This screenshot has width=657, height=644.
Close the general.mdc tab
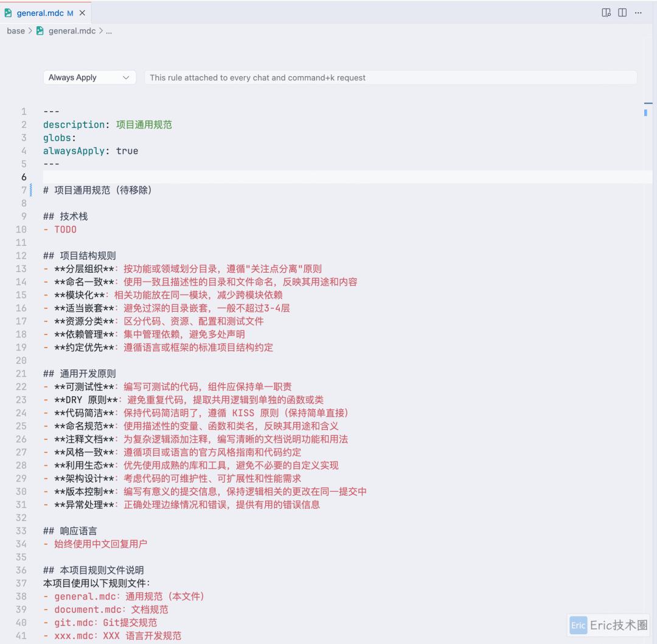coord(83,13)
